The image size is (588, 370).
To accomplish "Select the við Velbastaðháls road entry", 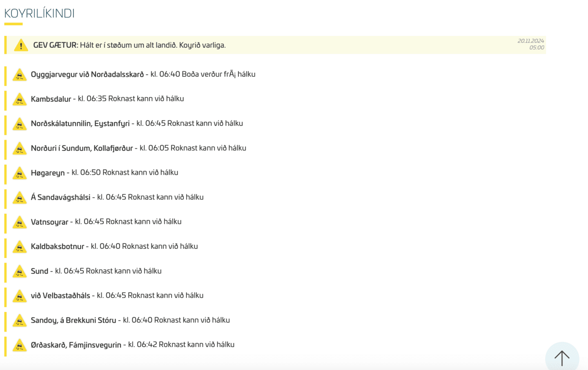I will 117,295.
